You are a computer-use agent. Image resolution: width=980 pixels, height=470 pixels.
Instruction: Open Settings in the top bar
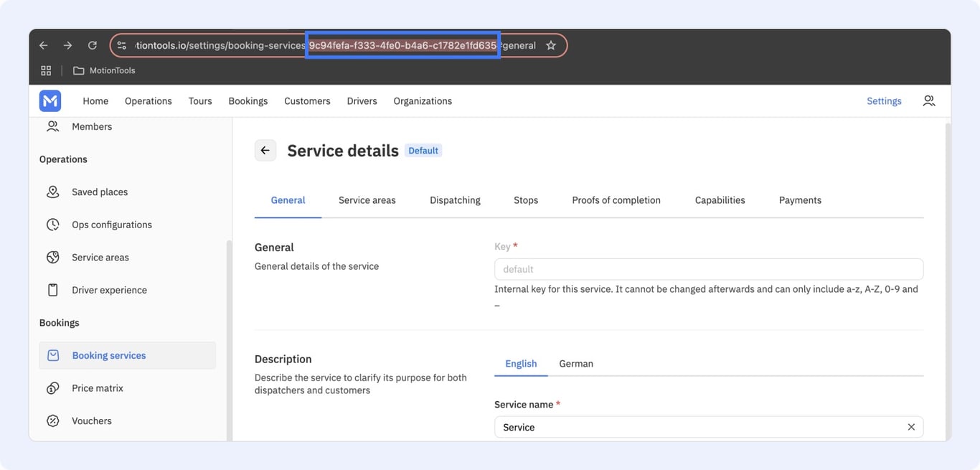pyautogui.click(x=884, y=101)
